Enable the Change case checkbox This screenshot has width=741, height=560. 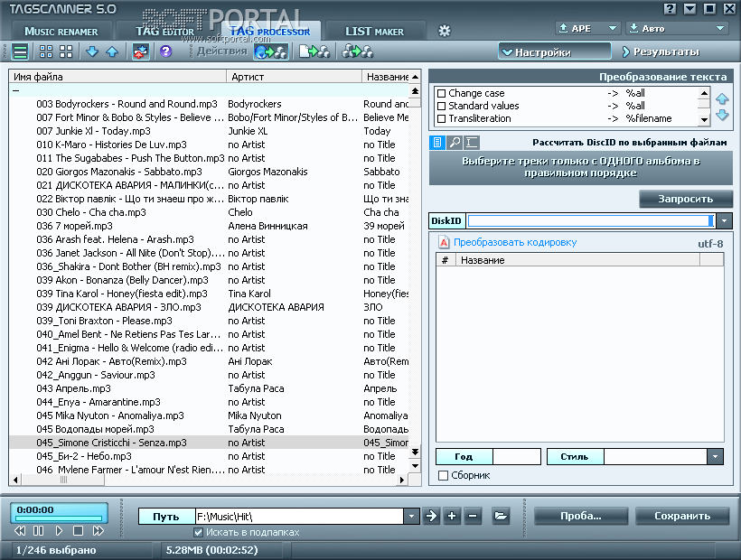click(442, 94)
